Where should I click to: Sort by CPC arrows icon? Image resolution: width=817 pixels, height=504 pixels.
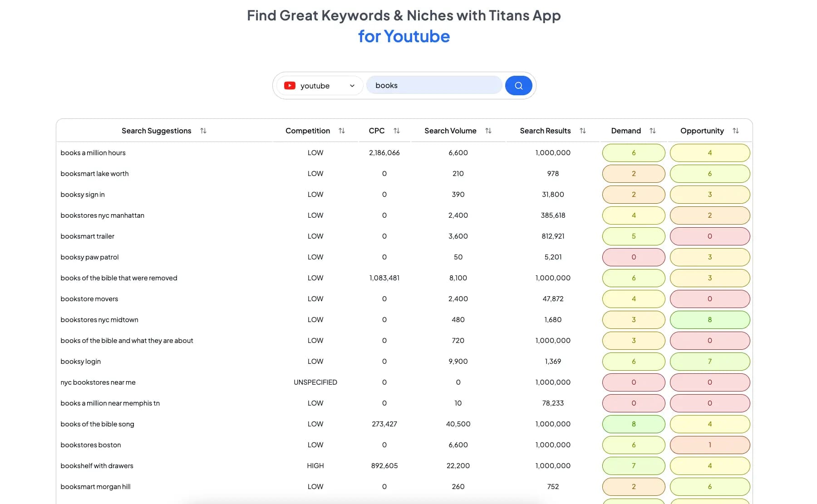[397, 131]
